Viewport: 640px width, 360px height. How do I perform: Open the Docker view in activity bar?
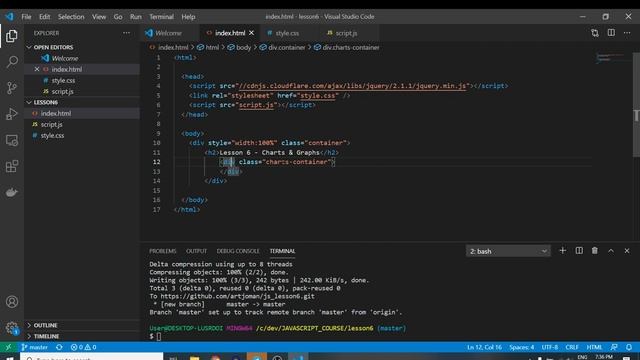[12, 192]
